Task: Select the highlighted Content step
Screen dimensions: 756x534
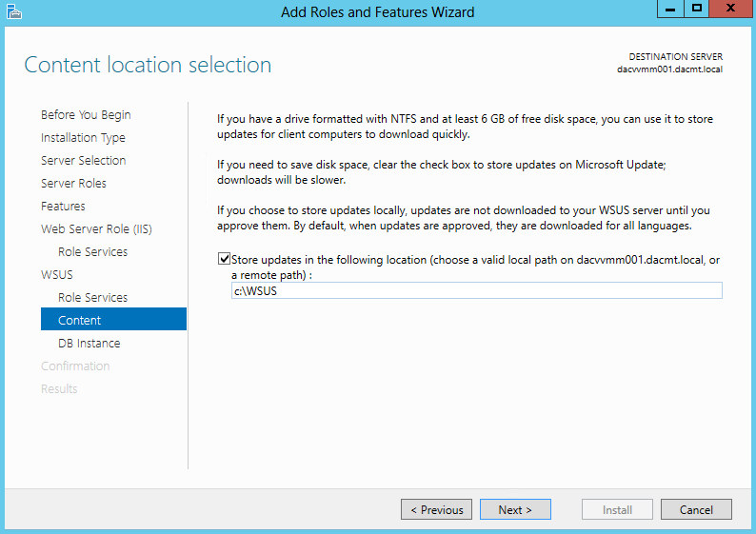Action: click(x=113, y=319)
